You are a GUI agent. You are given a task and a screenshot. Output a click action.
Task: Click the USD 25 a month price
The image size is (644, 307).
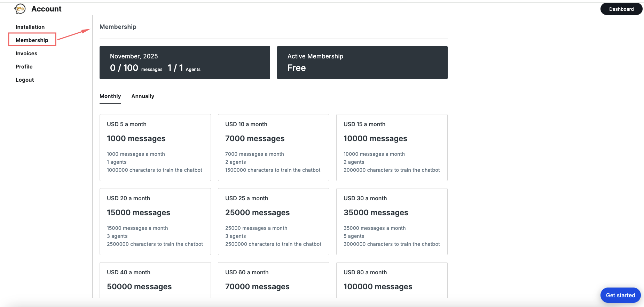[x=246, y=198]
